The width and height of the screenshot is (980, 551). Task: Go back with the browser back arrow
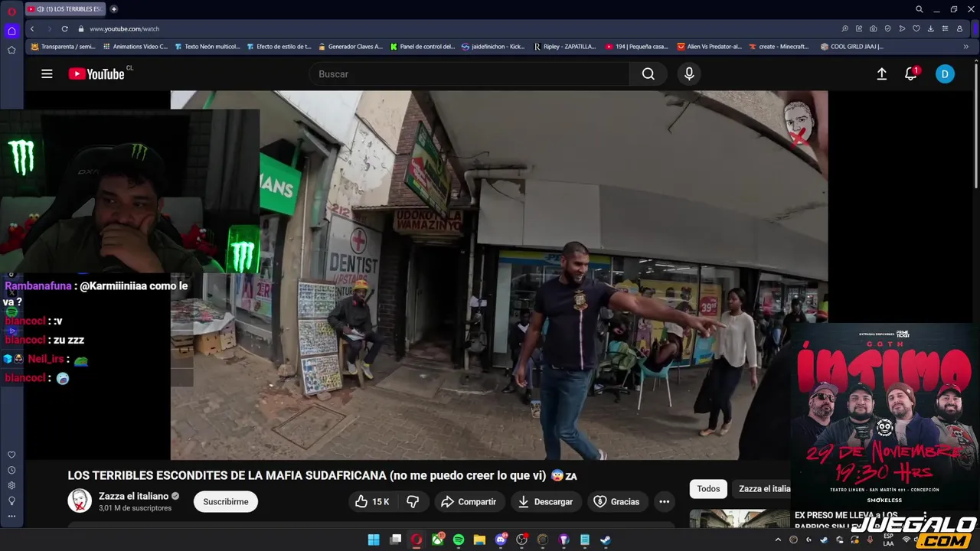tap(32, 28)
